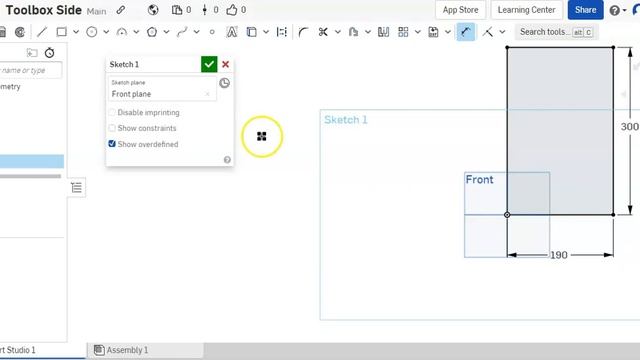This screenshot has height=360, width=640.
Task: Select the Point sketch tool
Action: point(212,32)
